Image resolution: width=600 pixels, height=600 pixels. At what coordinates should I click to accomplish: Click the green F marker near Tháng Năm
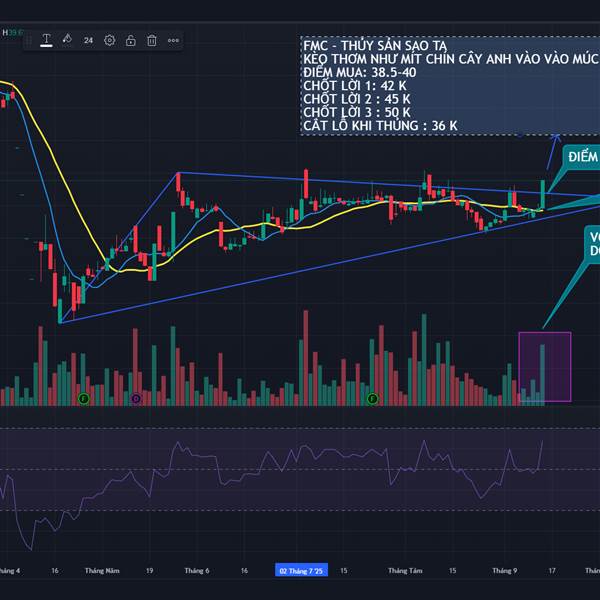[83, 399]
